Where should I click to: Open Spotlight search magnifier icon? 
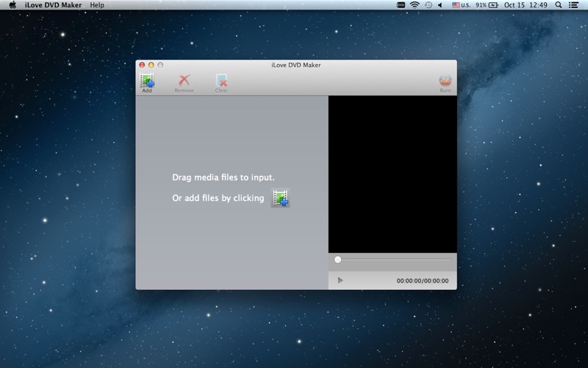click(x=559, y=5)
